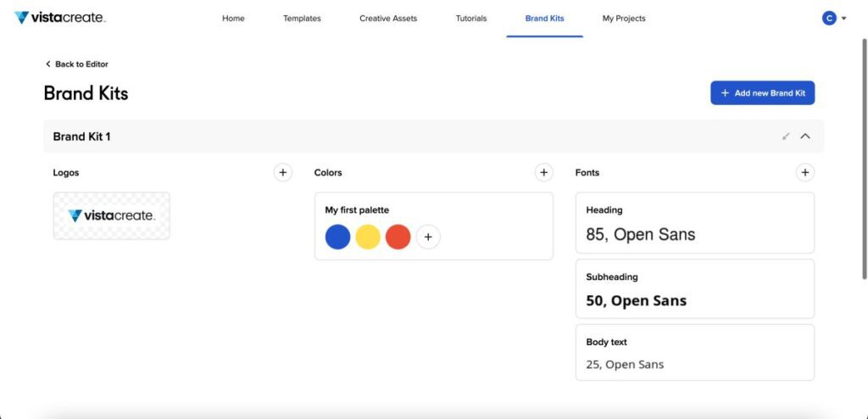
Task: Click the VistaCreate logo in the header
Action: point(60,18)
